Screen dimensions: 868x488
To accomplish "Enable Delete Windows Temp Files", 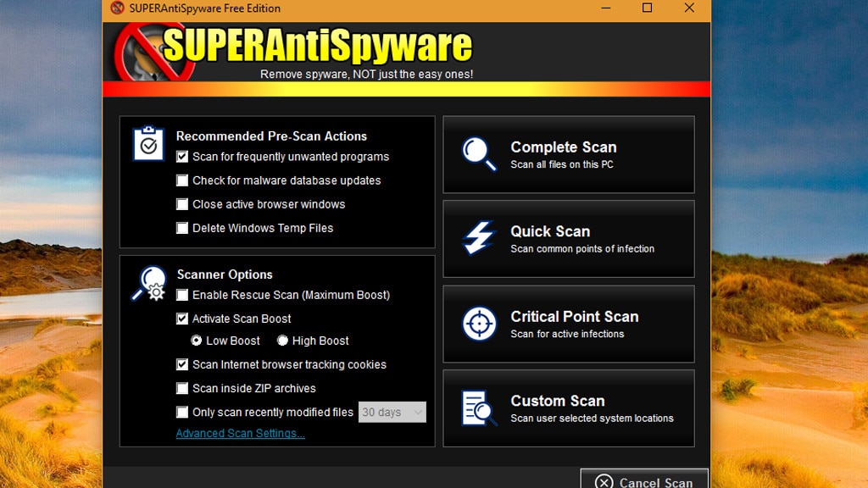I will click(182, 228).
